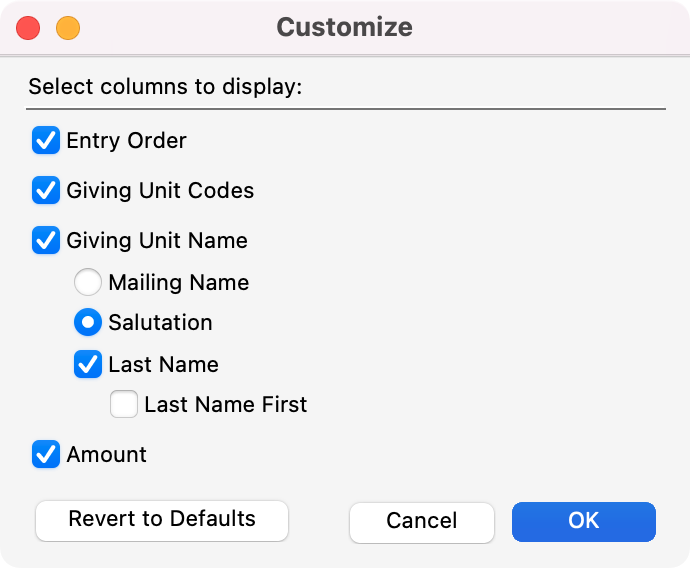Click the Customize window title text
Viewport: 690px width, 568px height.
[344, 27]
